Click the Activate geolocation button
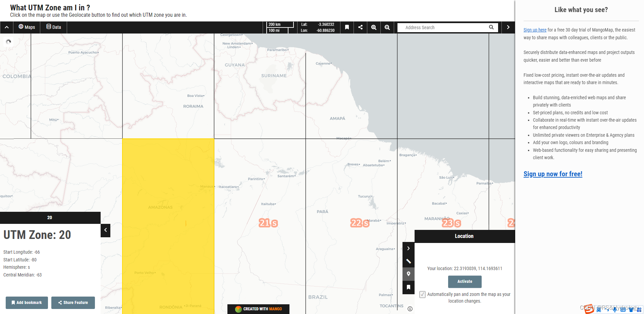644x314 pixels. coord(465,281)
